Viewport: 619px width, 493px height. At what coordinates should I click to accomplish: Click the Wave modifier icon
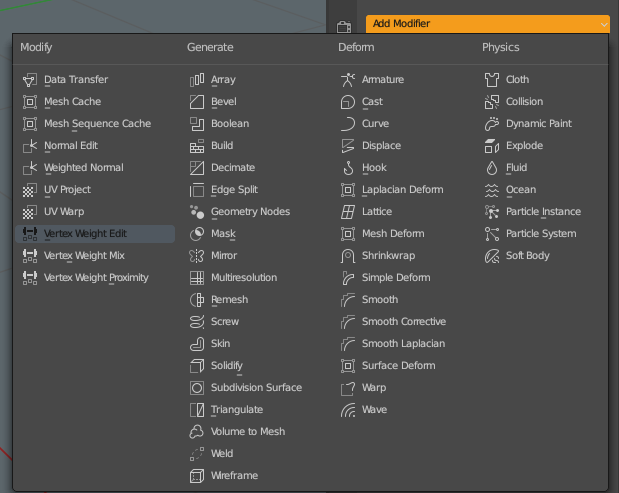pos(348,410)
